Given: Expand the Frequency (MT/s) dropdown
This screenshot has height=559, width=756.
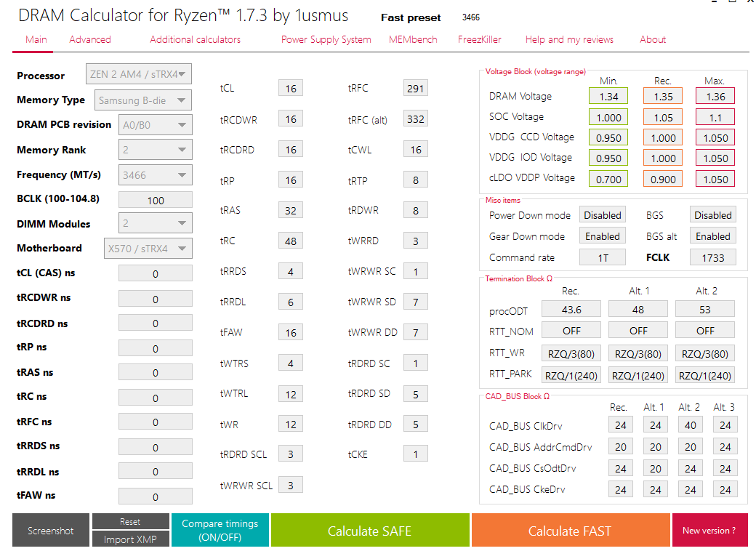Looking at the screenshot, I should tap(156, 175).
